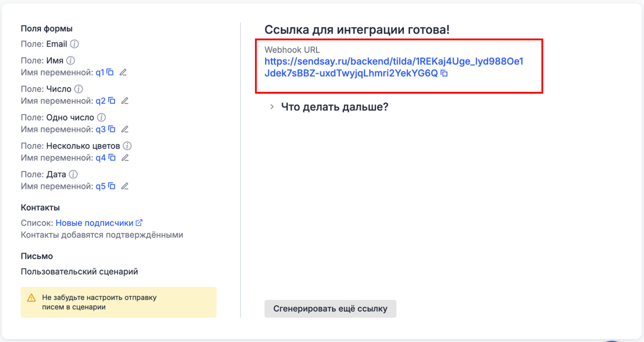Edit variable name q1 with pencil

pyautogui.click(x=123, y=72)
